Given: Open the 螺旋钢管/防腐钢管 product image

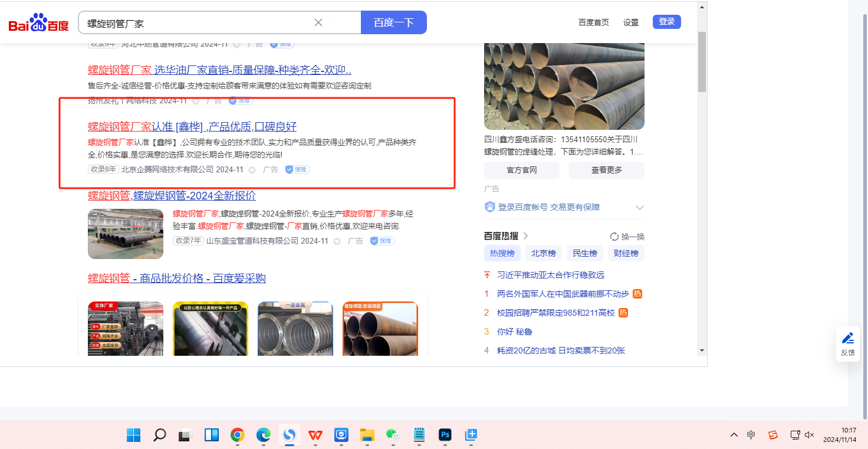Looking at the screenshot, I should (380, 329).
